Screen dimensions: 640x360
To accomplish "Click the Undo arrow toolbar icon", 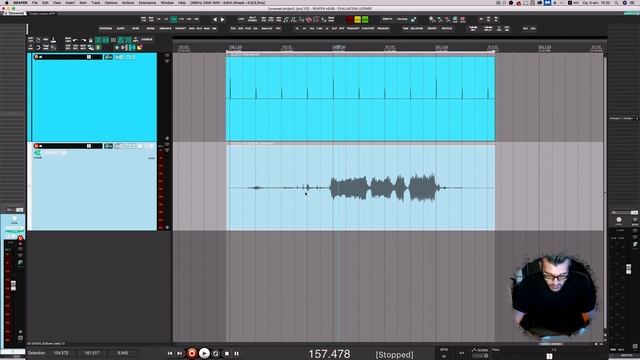I will [x=76, y=40].
